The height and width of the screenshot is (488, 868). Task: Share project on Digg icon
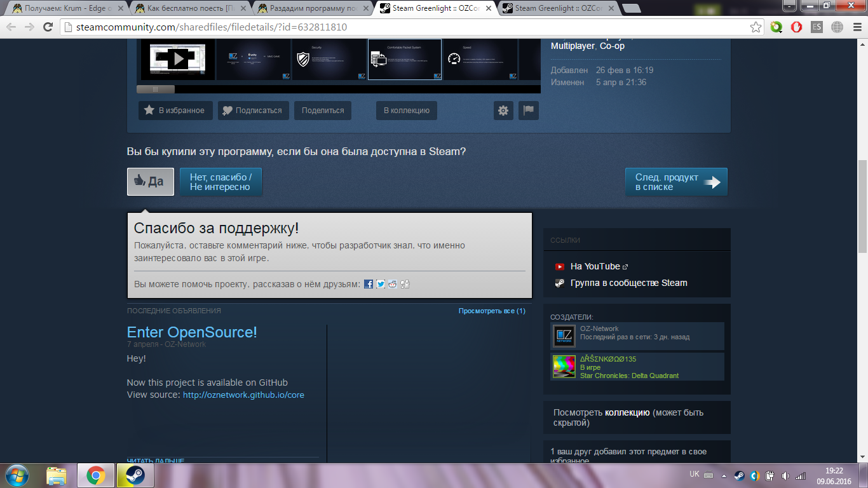[405, 284]
